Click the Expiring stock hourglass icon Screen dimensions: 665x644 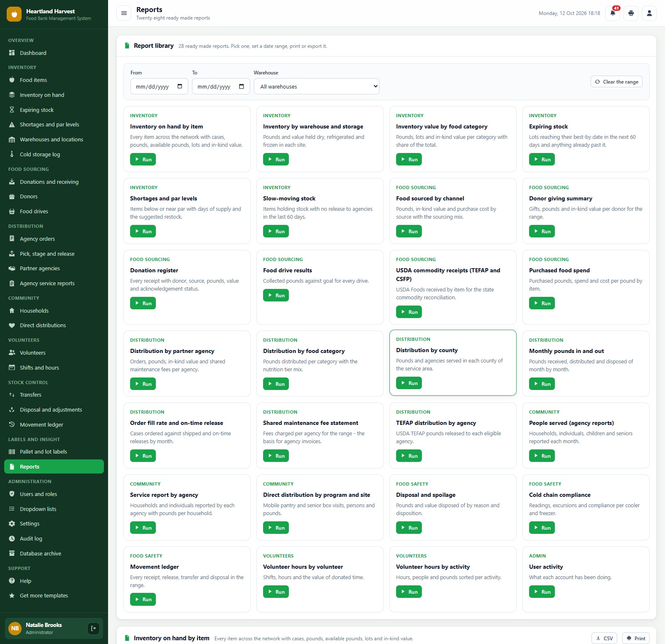(12, 110)
